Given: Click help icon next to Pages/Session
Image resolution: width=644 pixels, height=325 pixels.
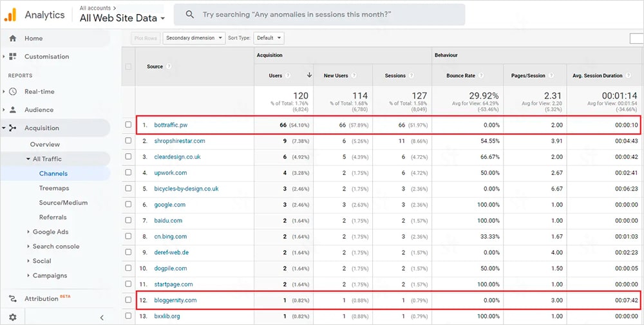Looking at the screenshot, I should point(551,75).
